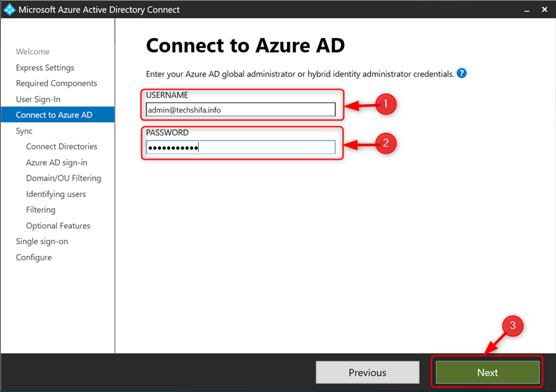556x392 pixels.
Task: Click the Azure AD Connect logo in title bar
Action: (x=9, y=9)
